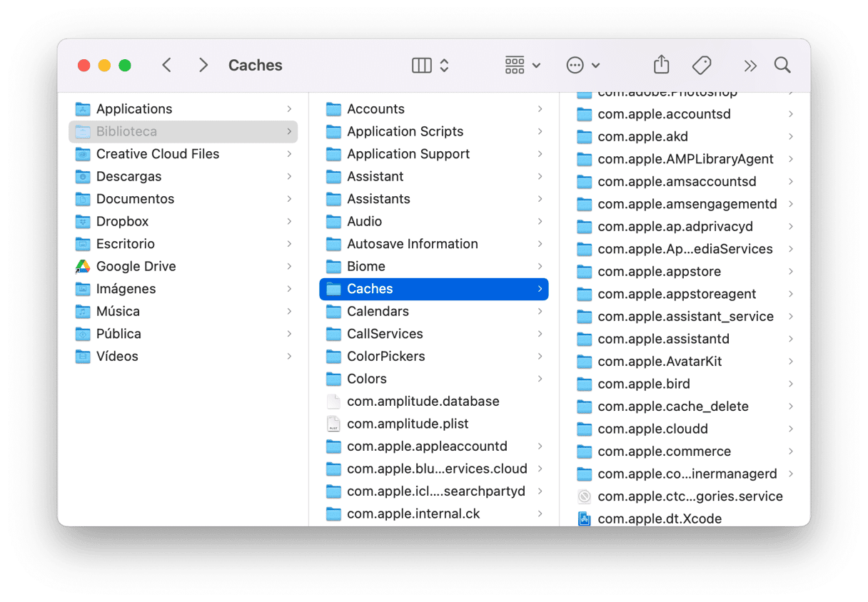Expand the Application Support chevron
The image size is (868, 602).
coord(540,154)
